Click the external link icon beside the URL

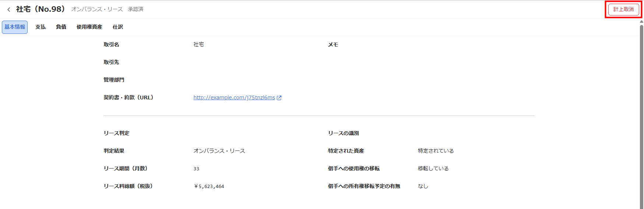tap(279, 98)
